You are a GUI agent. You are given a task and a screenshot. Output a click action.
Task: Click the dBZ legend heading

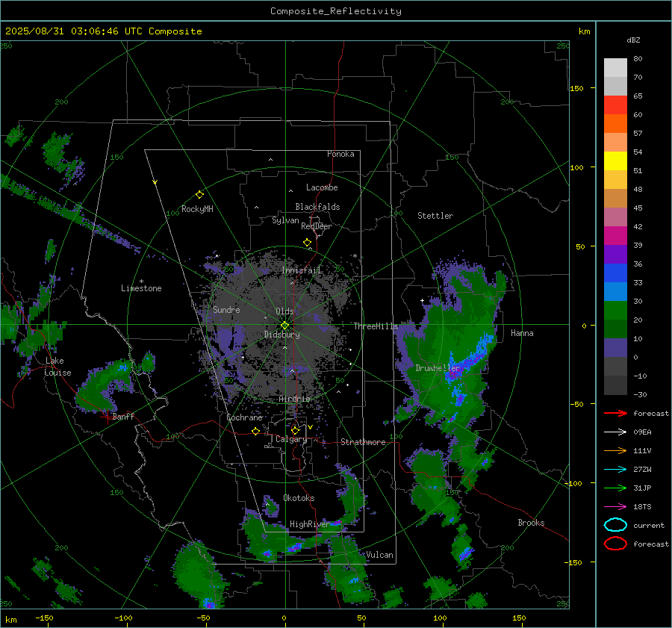(x=633, y=40)
